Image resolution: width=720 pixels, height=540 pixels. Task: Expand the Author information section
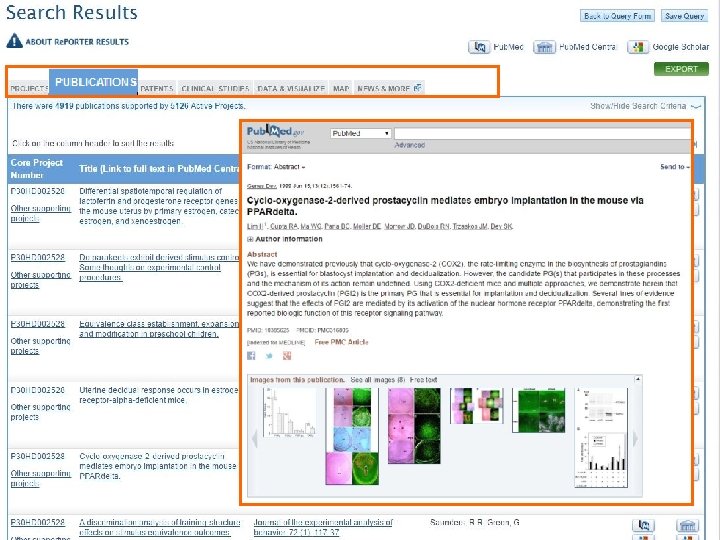(x=285, y=239)
